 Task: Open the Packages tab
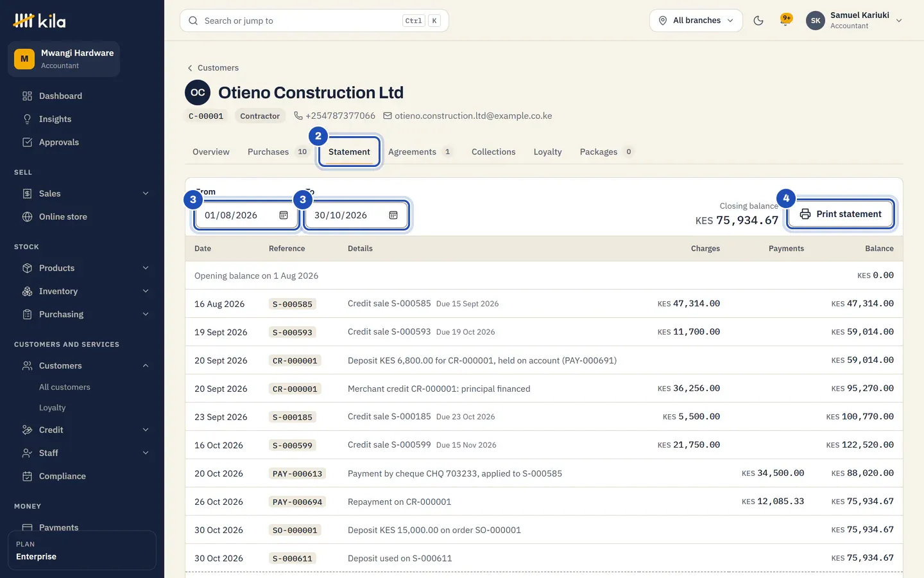pos(607,152)
